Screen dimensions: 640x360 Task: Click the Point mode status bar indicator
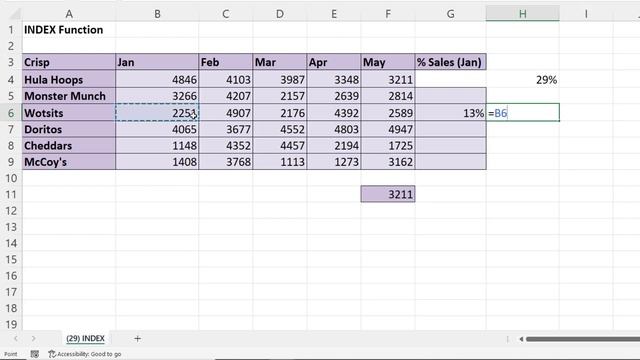[x=11, y=354]
